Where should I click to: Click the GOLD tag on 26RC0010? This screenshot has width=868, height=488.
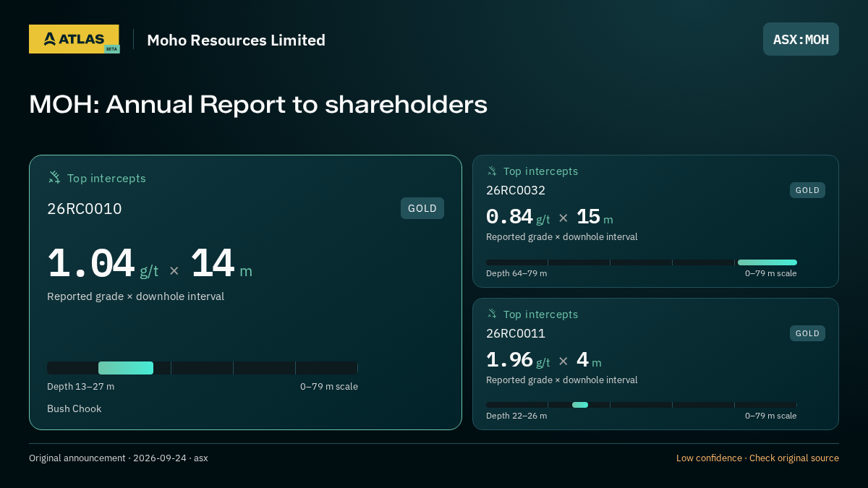coord(422,208)
